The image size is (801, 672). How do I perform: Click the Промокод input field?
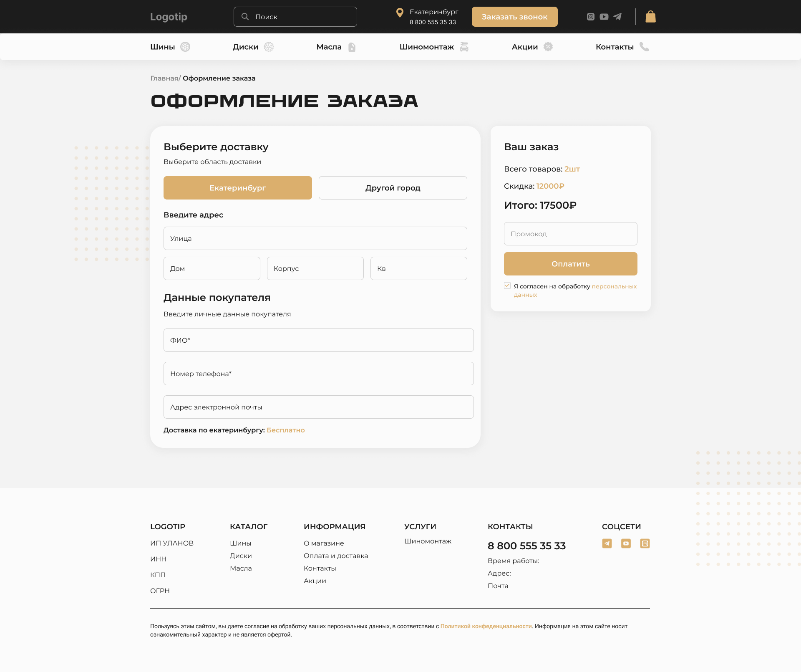tap(571, 234)
